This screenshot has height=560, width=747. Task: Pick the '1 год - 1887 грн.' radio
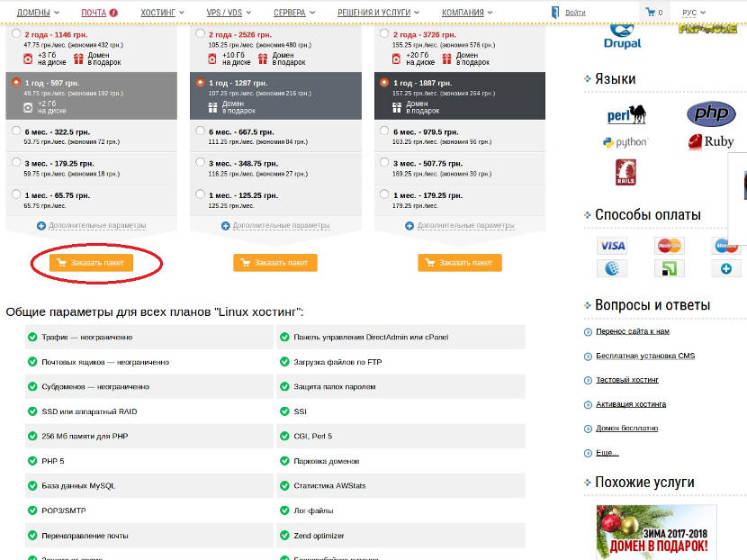[x=384, y=82]
